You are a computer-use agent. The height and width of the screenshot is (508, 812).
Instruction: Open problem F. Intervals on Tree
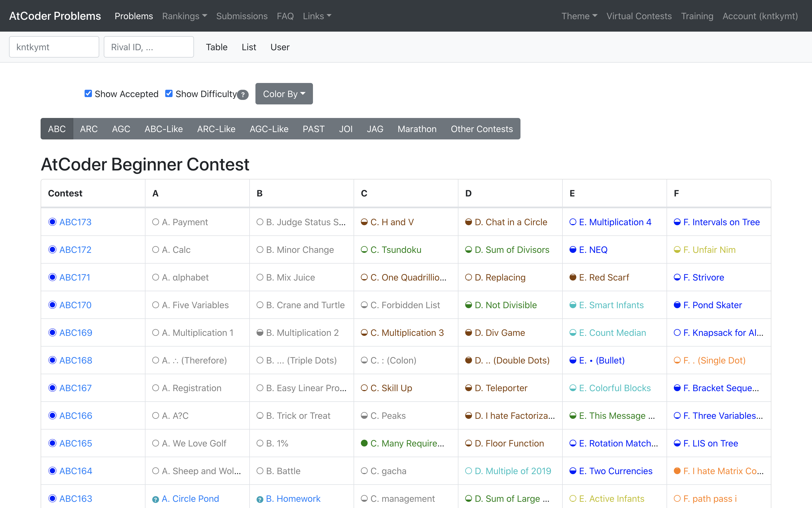click(x=721, y=222)
